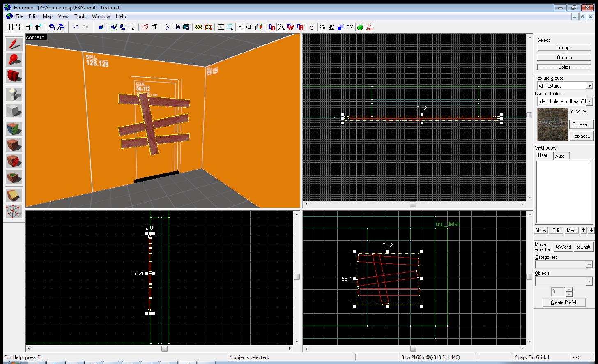Select the Entity lightbulb tool
598x364 pixels.
(x=14, y=94)
